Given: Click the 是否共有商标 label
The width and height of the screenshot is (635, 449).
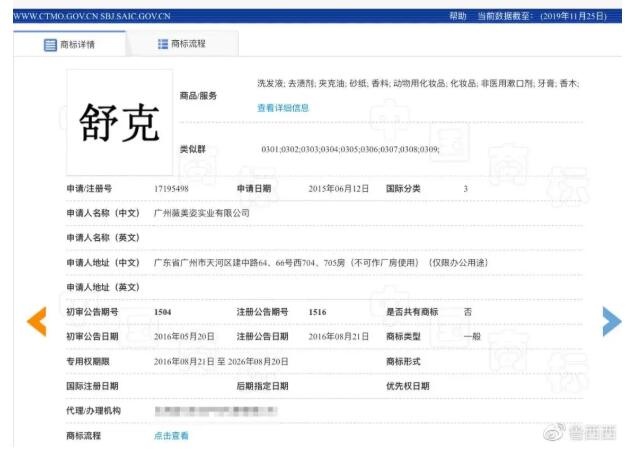Looking at the screenshot, I should tap(412, 312).
